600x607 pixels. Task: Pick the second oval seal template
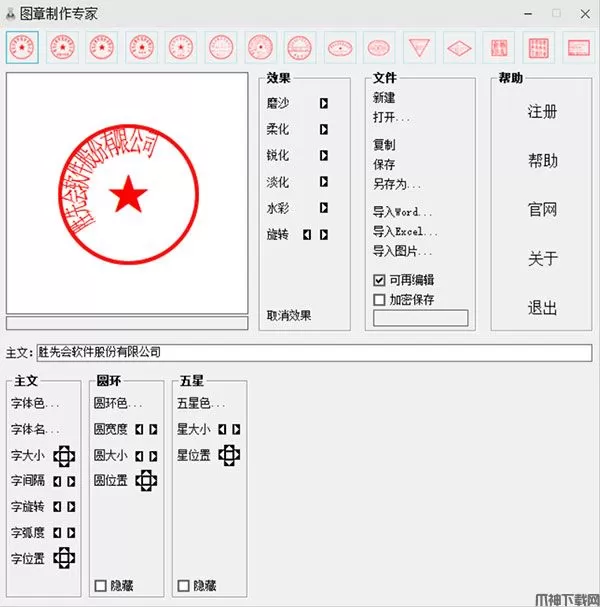point(379,48)
